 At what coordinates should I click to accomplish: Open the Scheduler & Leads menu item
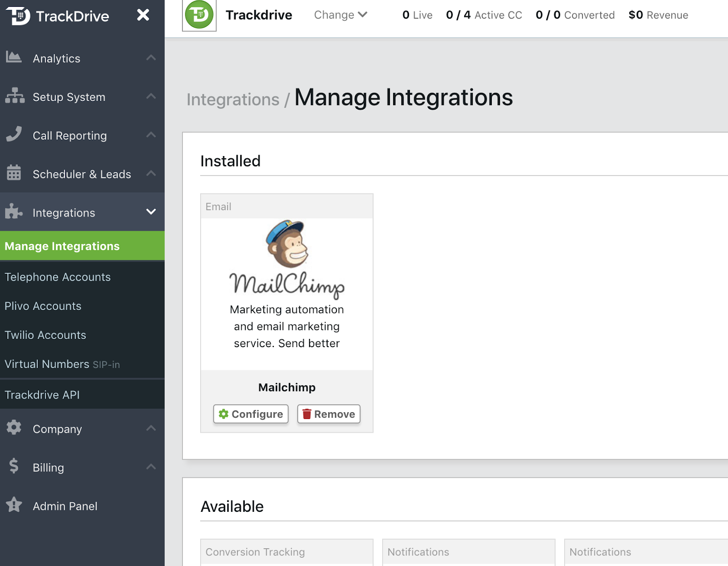point(82,174)
